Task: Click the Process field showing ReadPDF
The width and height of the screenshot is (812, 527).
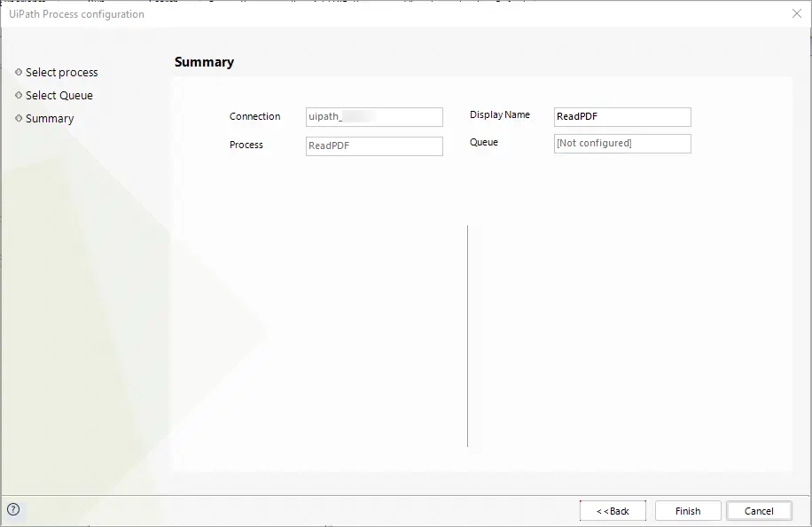Action: click(374, 146)
